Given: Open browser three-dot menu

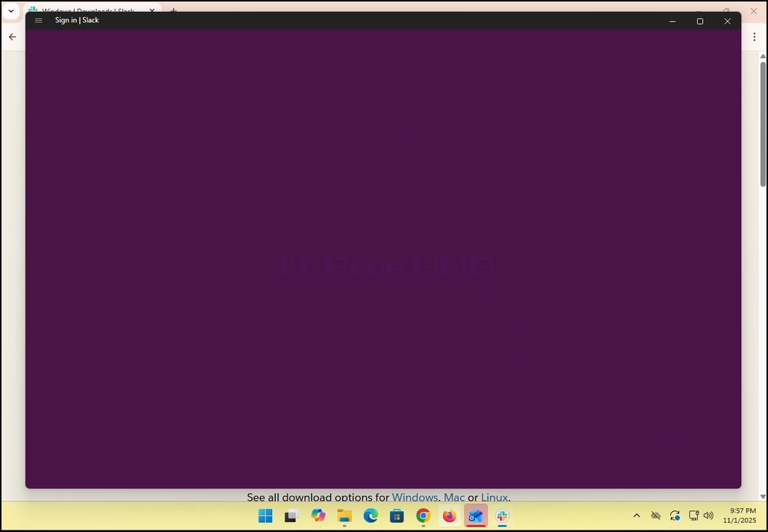Looking at the screenshot, I should coord(755,37).
